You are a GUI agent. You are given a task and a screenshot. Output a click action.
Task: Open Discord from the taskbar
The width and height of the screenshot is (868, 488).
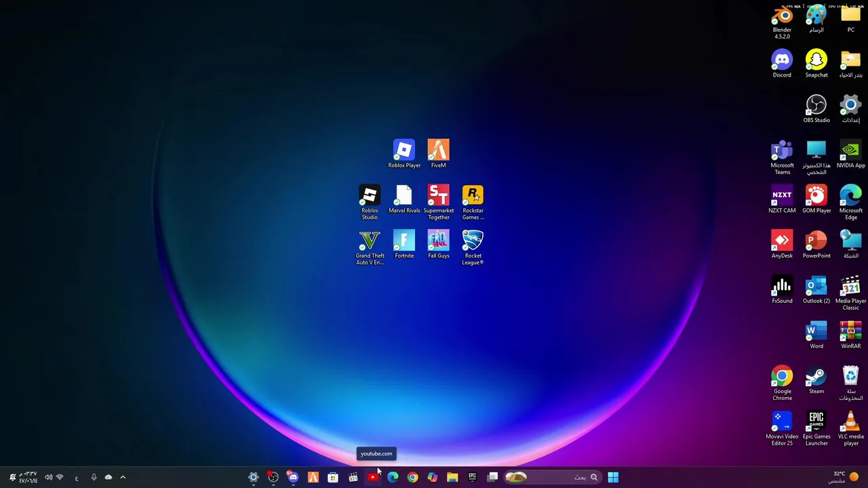click(x=293, y=477)
